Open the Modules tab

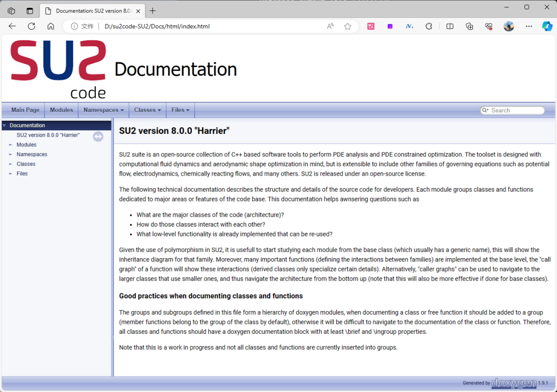(x=61, y=110)
